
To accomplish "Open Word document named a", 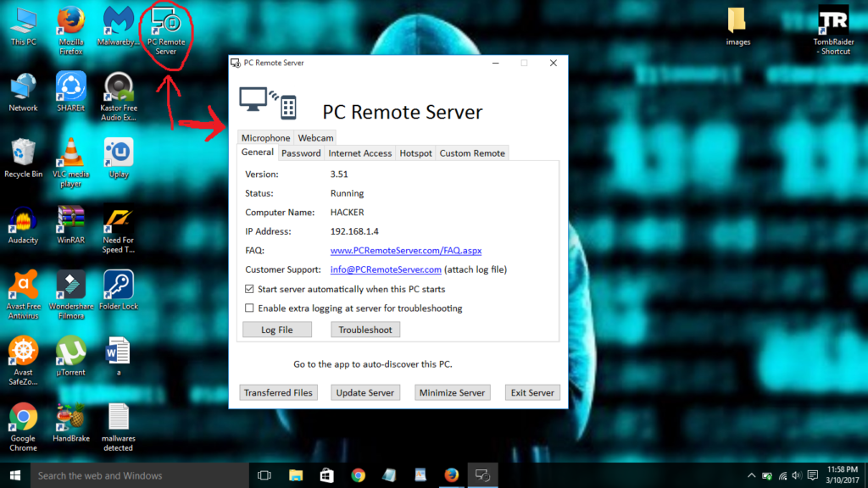I will point(119,357).
